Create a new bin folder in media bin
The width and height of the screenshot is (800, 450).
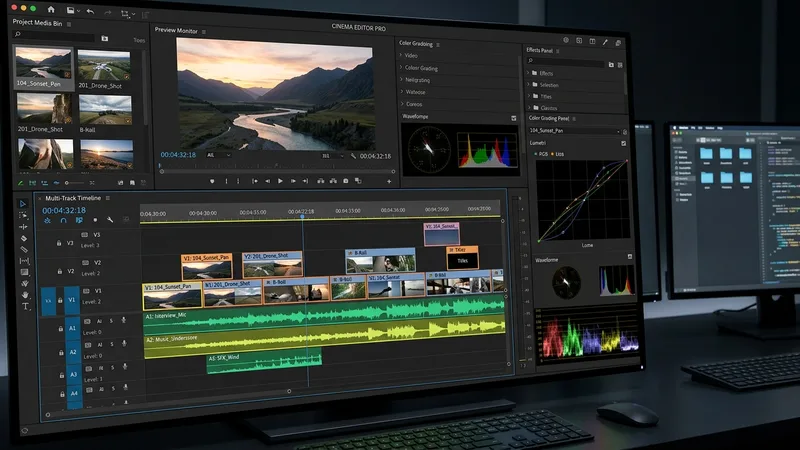[x=105, y=38]
